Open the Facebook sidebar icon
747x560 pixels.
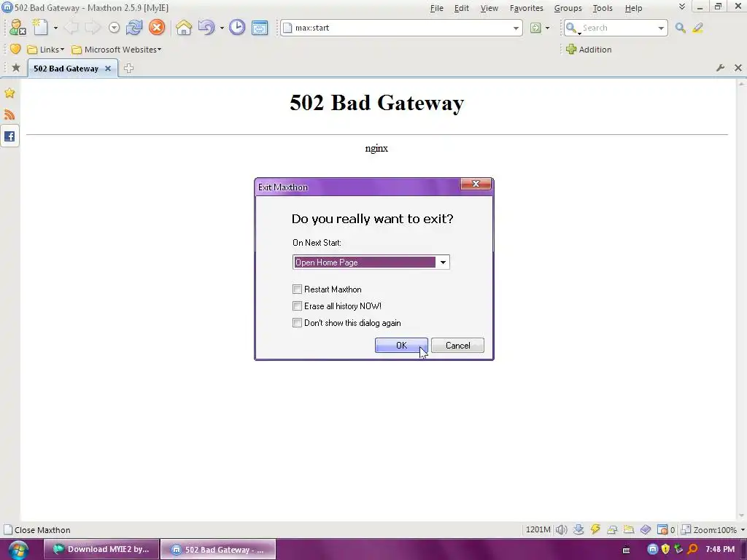(x=9, y=136)
